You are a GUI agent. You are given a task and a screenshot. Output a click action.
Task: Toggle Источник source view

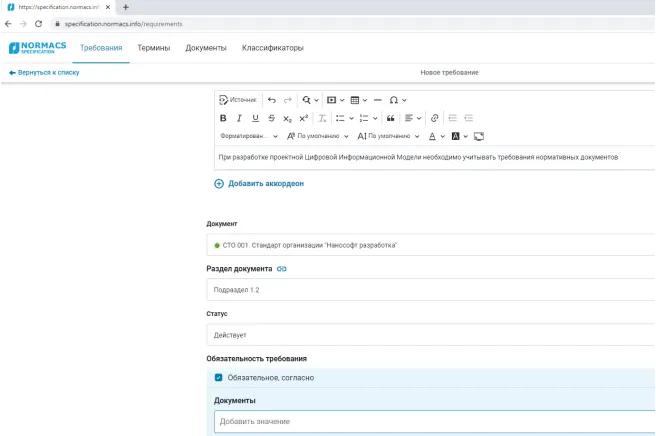(x=238, y=100)
